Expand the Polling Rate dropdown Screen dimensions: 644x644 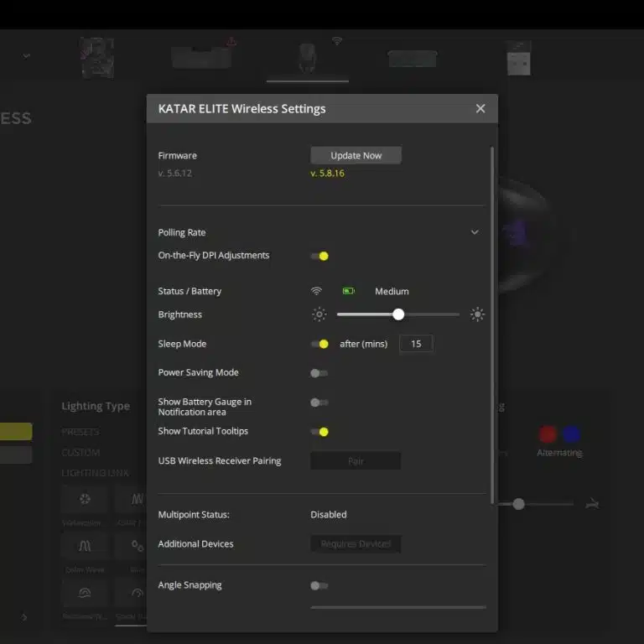475,232
